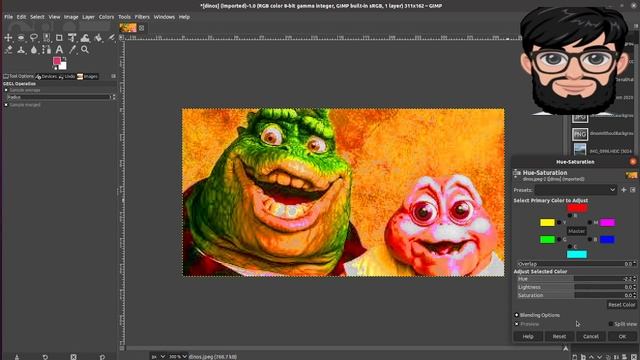This screenshot has height=360, width=640.
Task: Select the Bucket Fill tool
Action: (98, 38)
